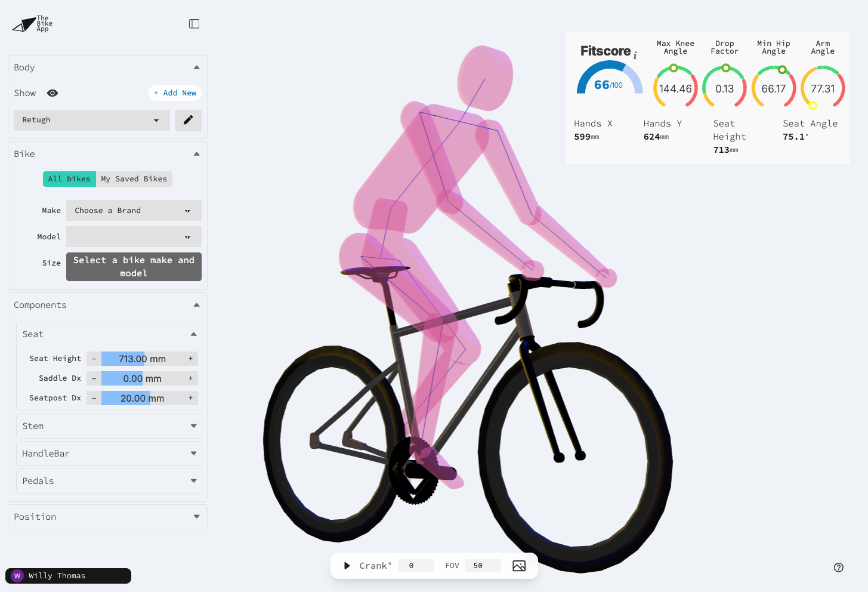868x592 pixels.
Task: Expand the Position panel
Action: tap(107, 517)
